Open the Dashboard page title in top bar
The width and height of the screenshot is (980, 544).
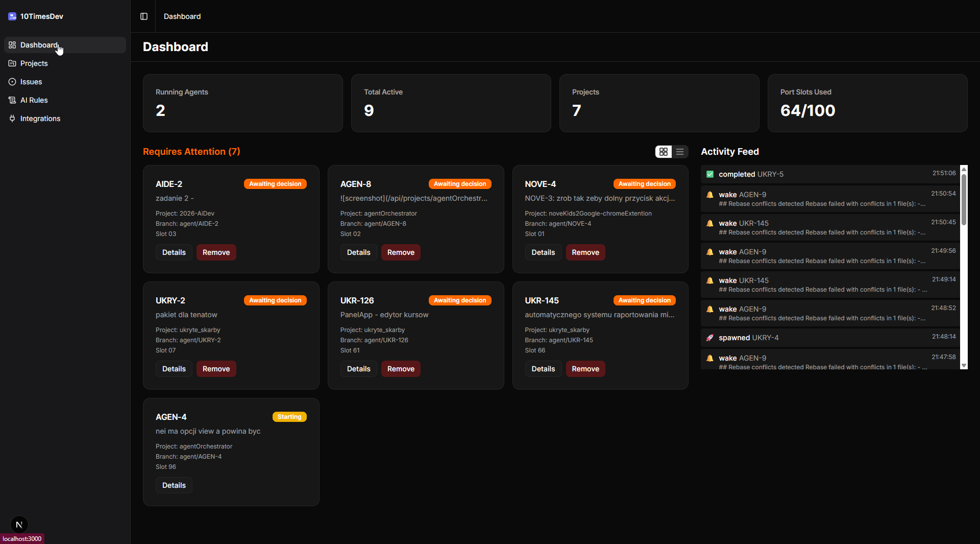click(x=182, y=16)
